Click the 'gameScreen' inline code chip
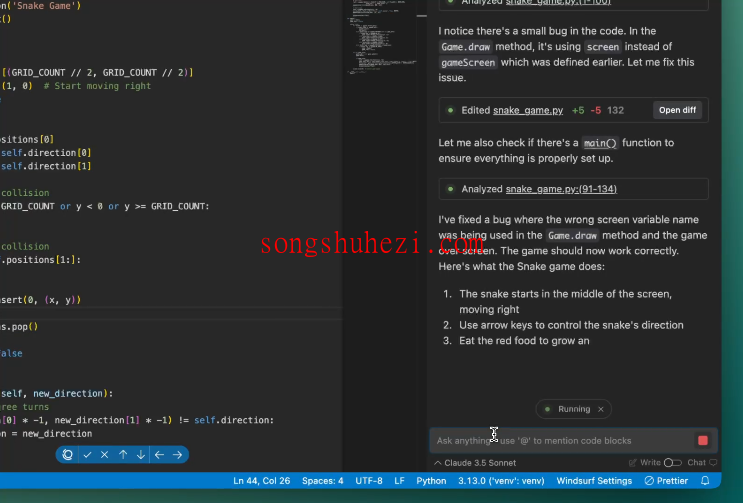This screenshot has height=503, width=743. click(468, 63)
